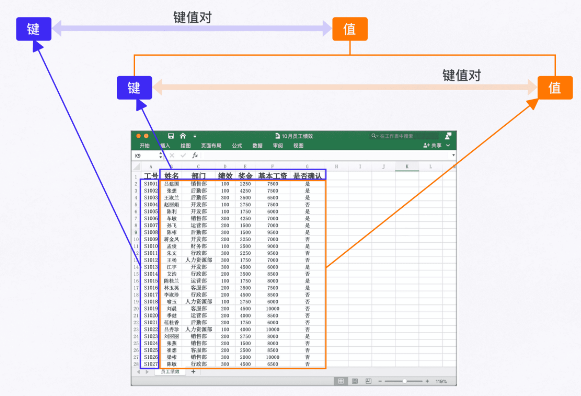Click the zoom in plus button
Image resolution: width=581 pixels, height=396 pixels.
click(427, 381)
